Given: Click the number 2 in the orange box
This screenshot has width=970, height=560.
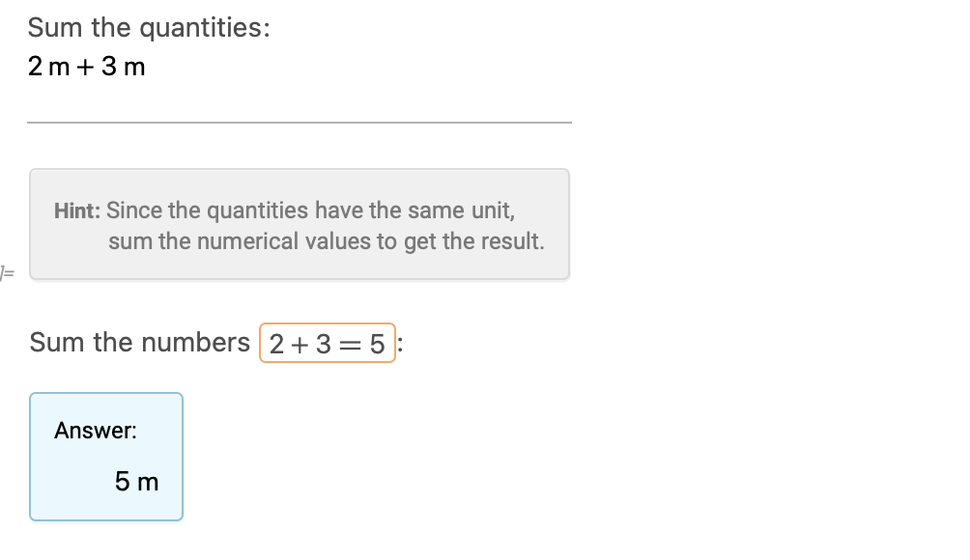Looking at the screenshot, I should pyautogui.click(x=276, y=345).
